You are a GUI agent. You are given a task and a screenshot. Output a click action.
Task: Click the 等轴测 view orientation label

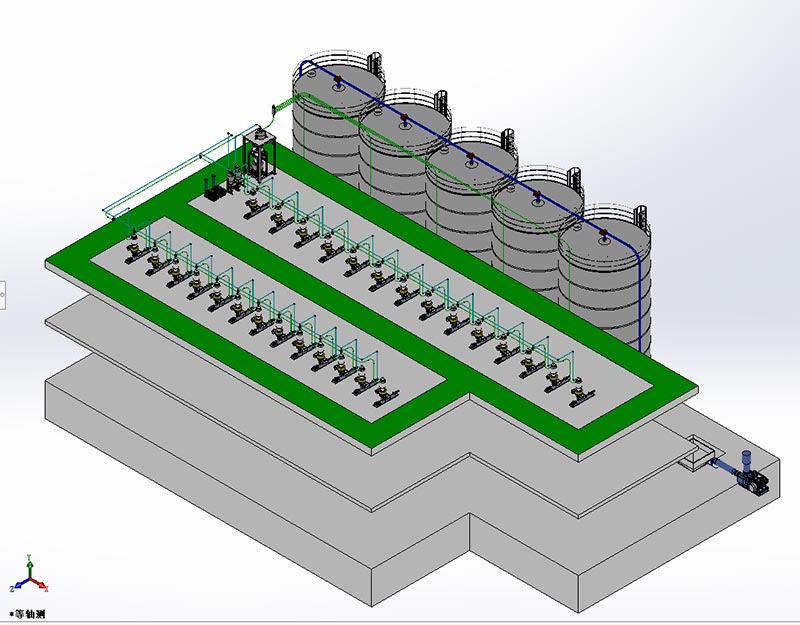[x=27, y=613]
